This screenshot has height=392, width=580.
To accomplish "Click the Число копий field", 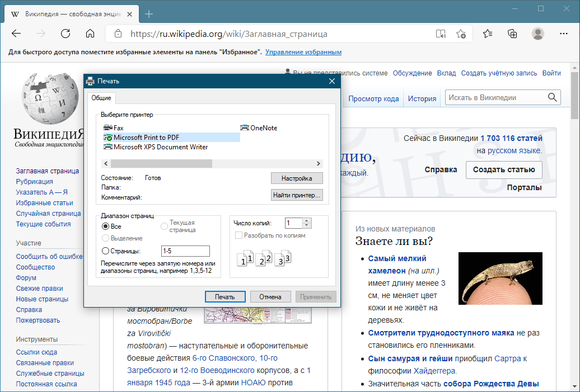I will 294,223.
